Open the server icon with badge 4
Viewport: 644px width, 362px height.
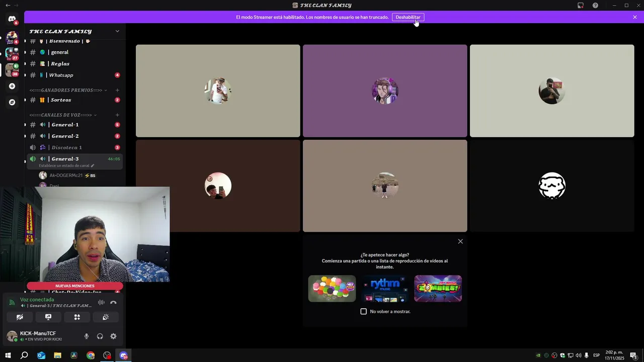click(12, 37)
